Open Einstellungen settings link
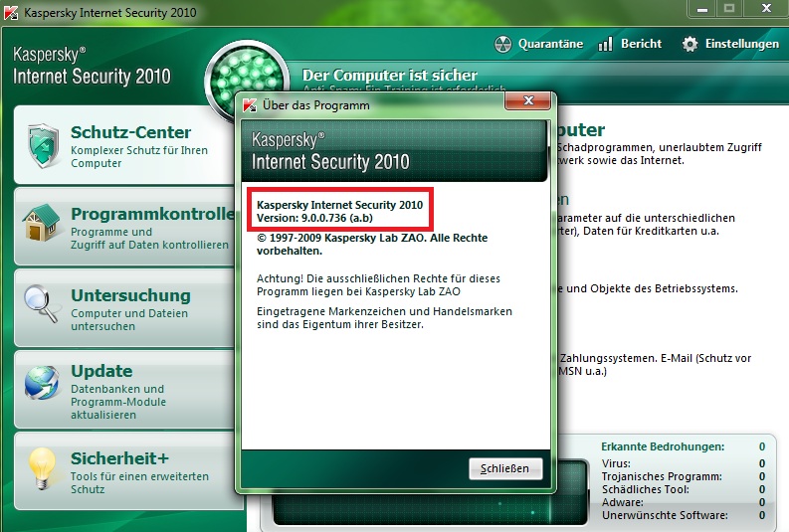789x532 pixels. tap(741, 44)
